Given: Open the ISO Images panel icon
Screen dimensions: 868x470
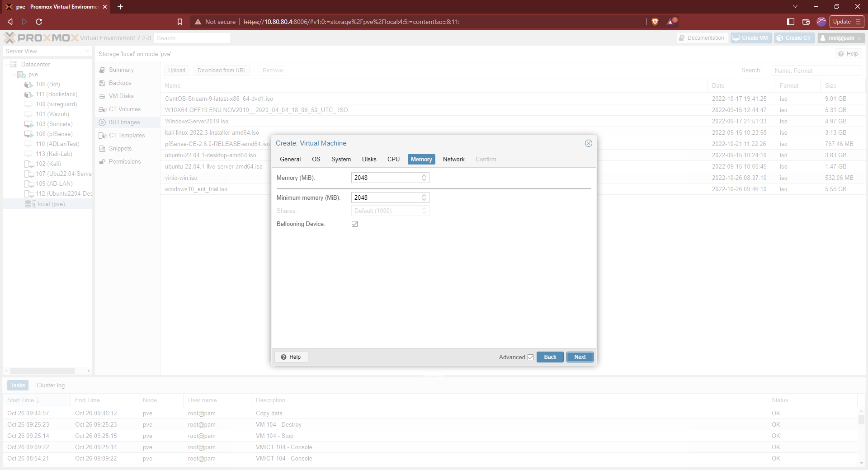Looking at the screenshot, I should (103, 122).
